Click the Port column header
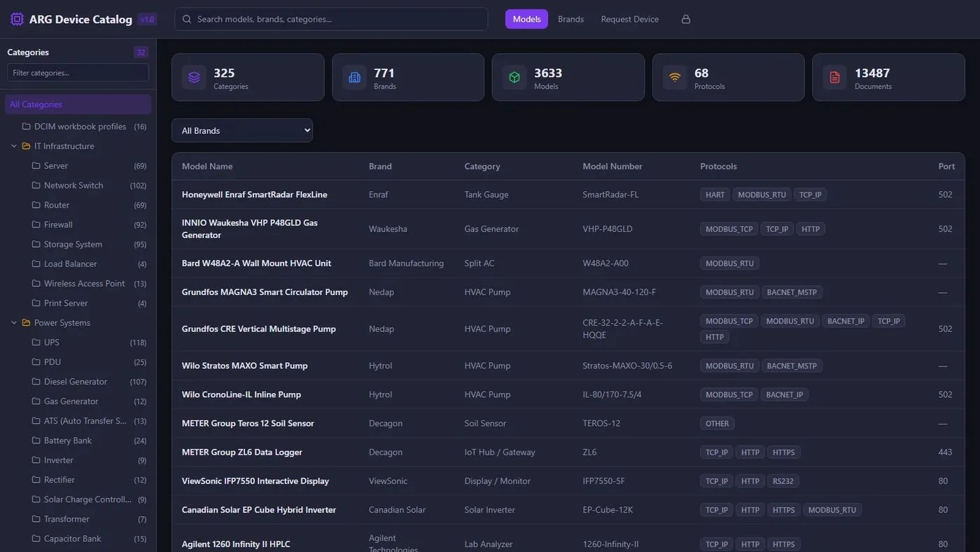Screen dimensions: 980x552 [946, 167]
